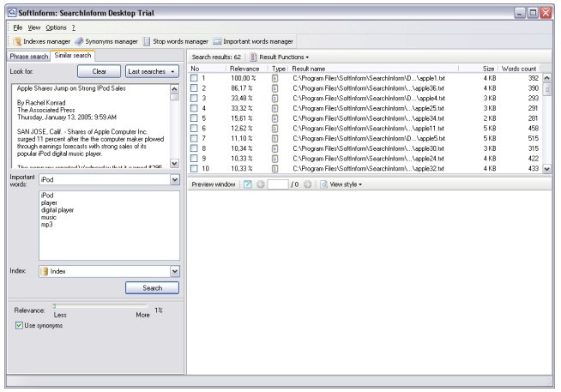Open the Last searches dropdown
561x392 pixels.
[152, 71]
